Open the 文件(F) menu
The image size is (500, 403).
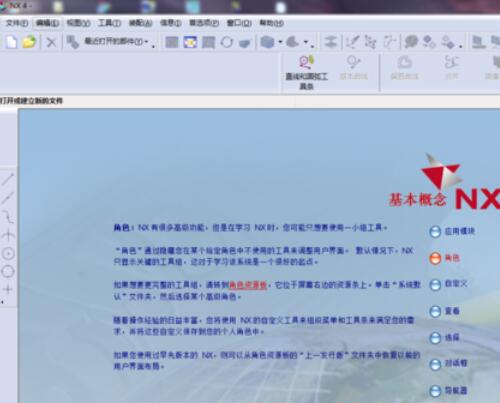(x=17, y=23)
